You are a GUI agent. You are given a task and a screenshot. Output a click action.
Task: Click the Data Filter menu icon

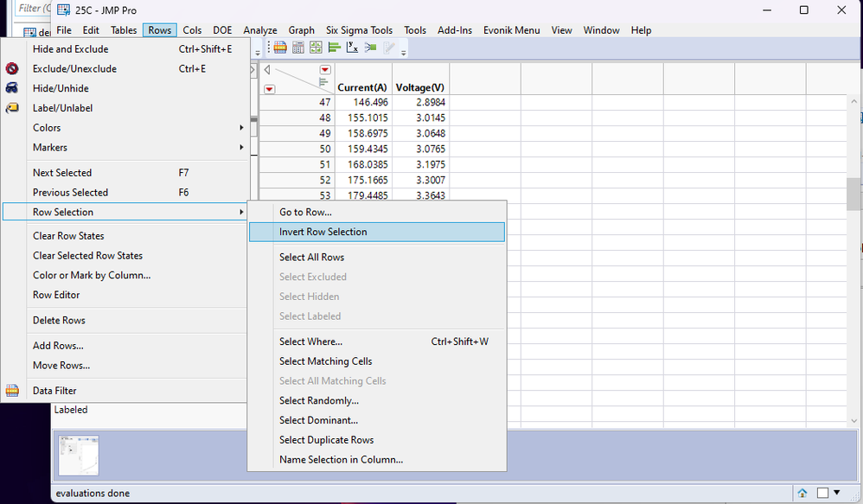click(12, 391)
